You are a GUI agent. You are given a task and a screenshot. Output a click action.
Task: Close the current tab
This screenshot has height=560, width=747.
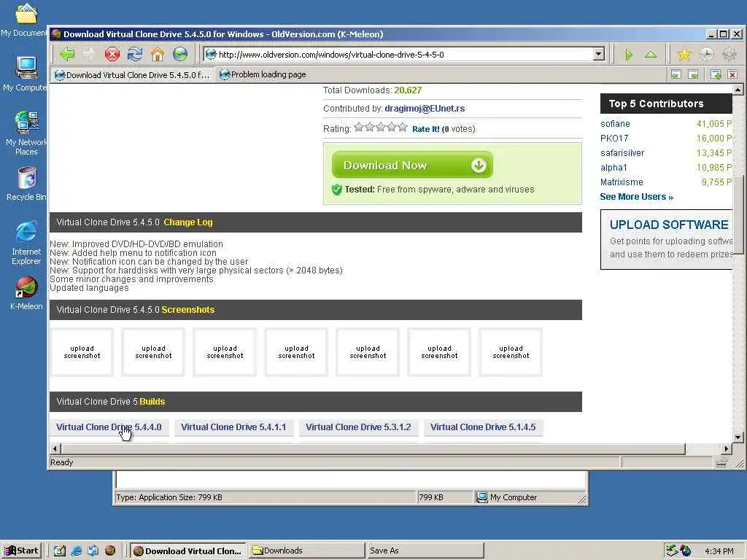[732, 74]
